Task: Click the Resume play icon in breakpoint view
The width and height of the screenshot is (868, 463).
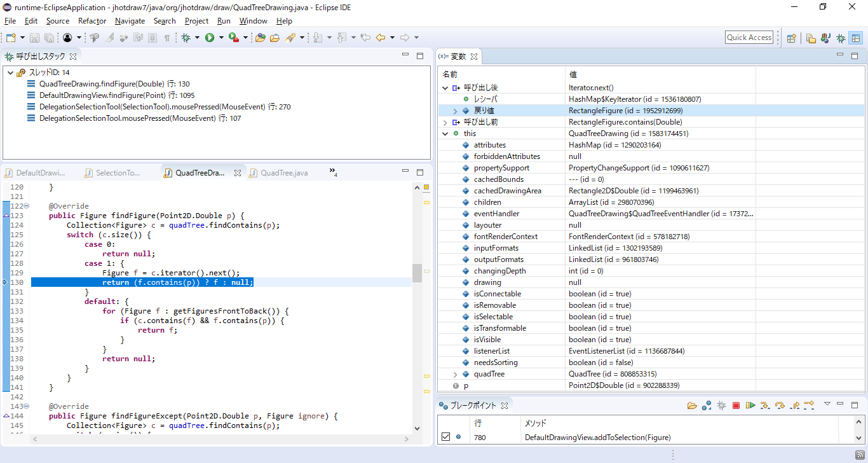Action: (x=750, y=405)
